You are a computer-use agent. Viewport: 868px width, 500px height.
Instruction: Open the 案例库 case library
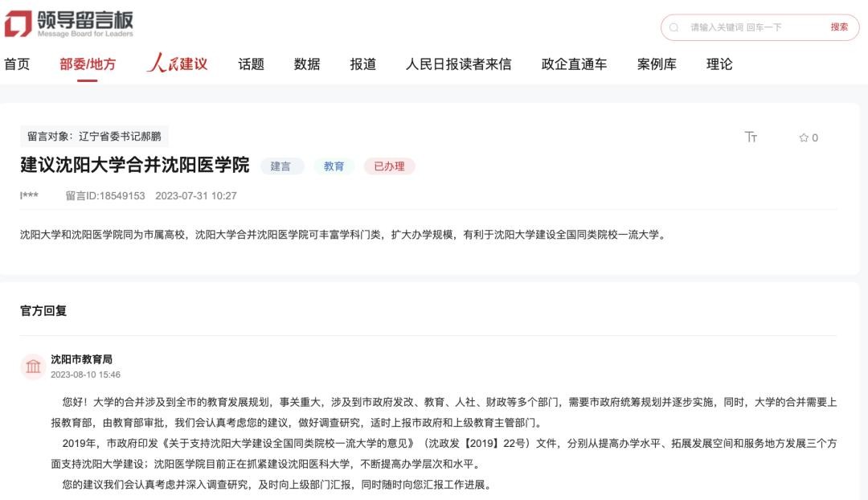tap(657, 64)
